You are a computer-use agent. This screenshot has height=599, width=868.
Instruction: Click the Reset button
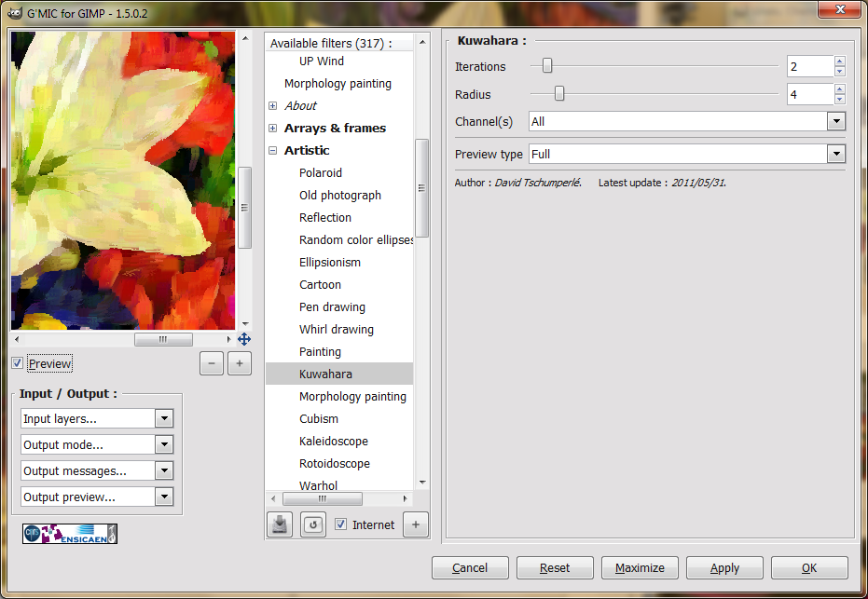[x=555, y=568]
